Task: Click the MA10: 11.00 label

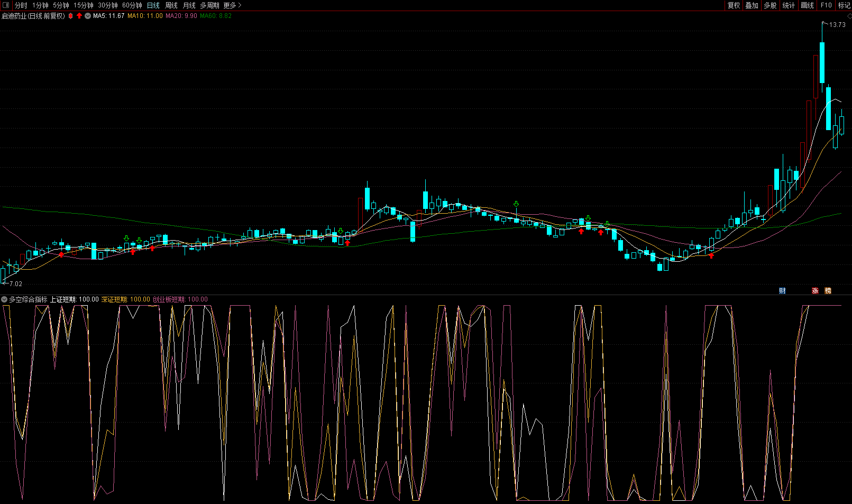Action: [145, 16]
